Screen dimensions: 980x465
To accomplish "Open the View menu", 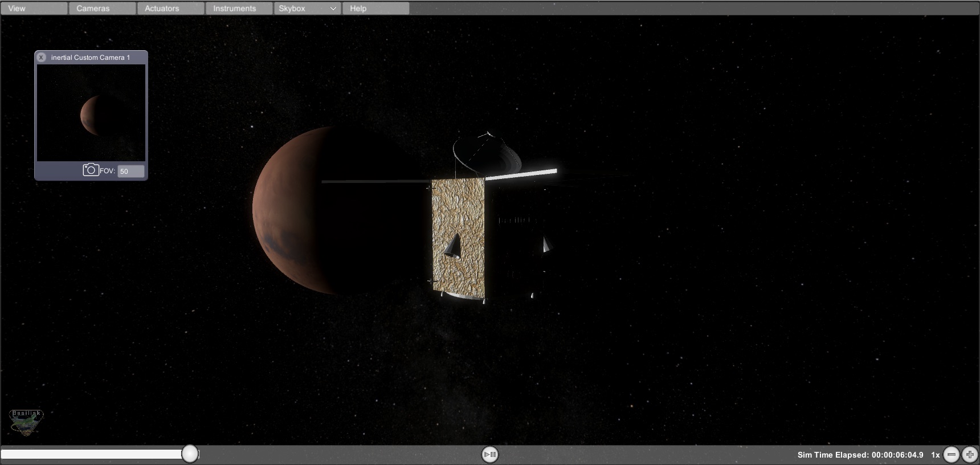I will pos(34,9).
